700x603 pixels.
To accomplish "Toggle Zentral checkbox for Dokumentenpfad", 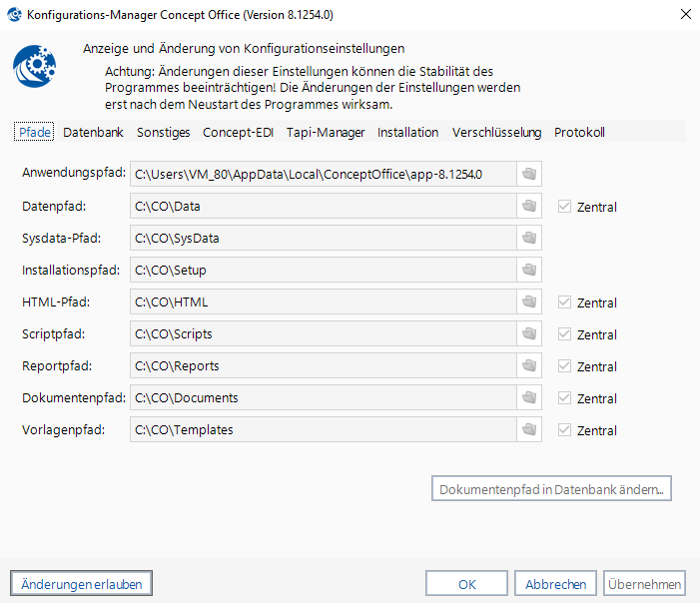I will tap(565, 398).
